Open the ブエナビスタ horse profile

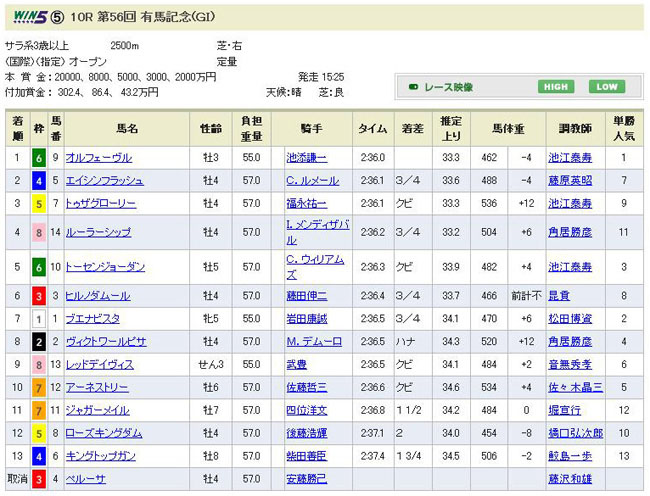(95, 319)
